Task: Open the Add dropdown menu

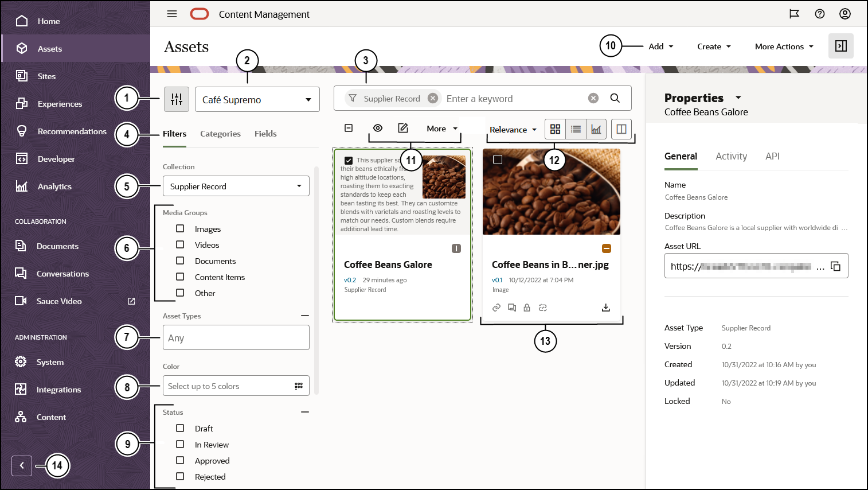Action: 661,46
